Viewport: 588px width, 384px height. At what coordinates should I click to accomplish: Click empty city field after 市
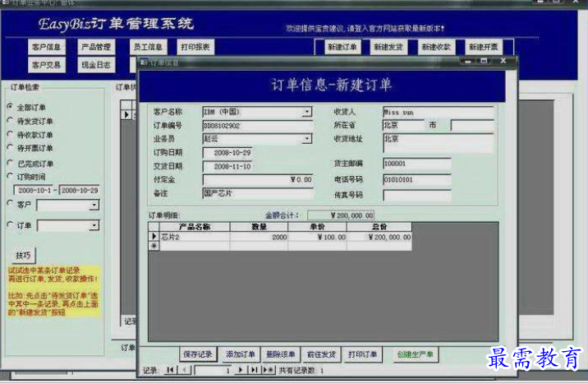(472, 125)
